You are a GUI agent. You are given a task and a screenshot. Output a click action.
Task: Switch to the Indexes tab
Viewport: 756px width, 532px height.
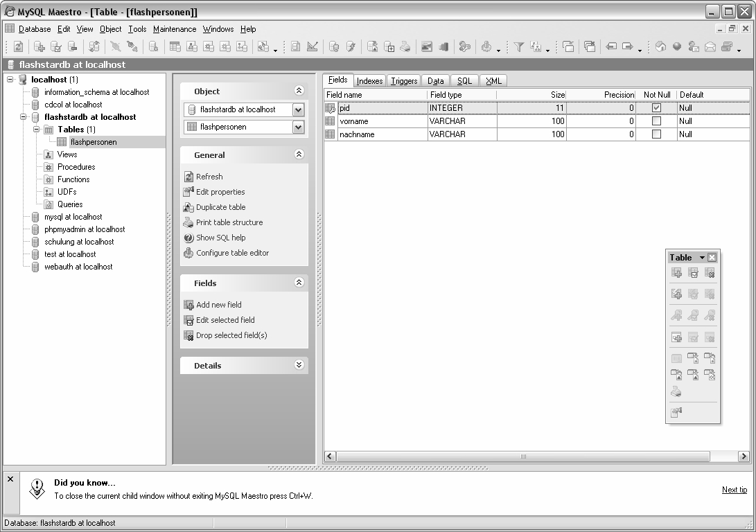pyautogui.click(x=369, y=81)
